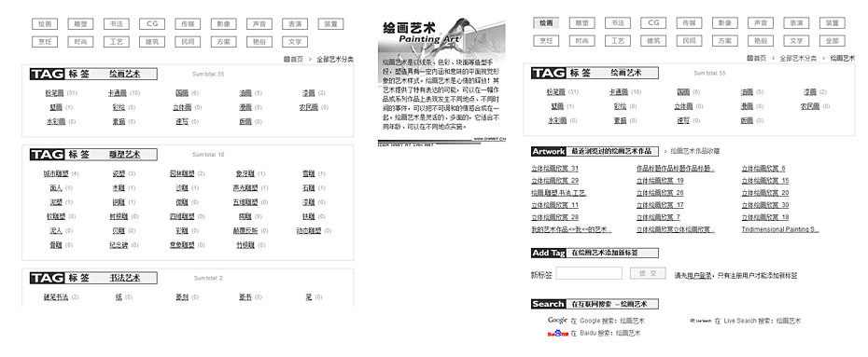Open the 动态雕塑 sculpture tag
The image size is (868, 357).
(x=308, y=231)
